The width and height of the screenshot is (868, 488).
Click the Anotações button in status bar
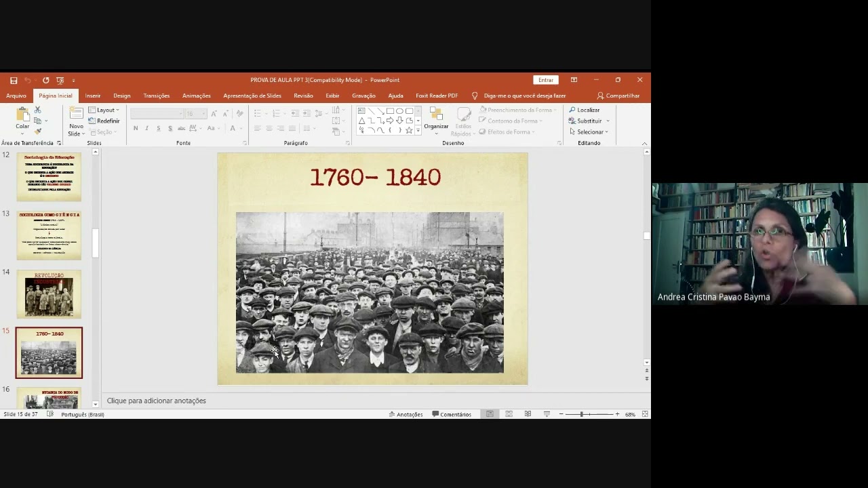tap(405, 414)
